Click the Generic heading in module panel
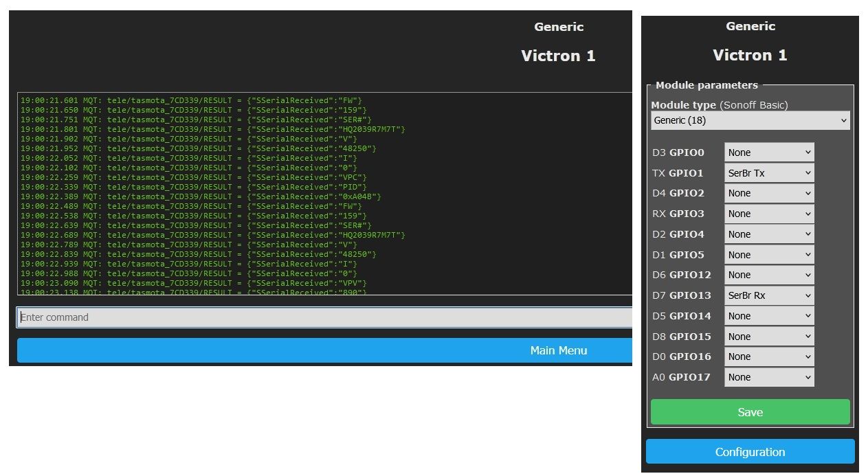 (750, 26)
